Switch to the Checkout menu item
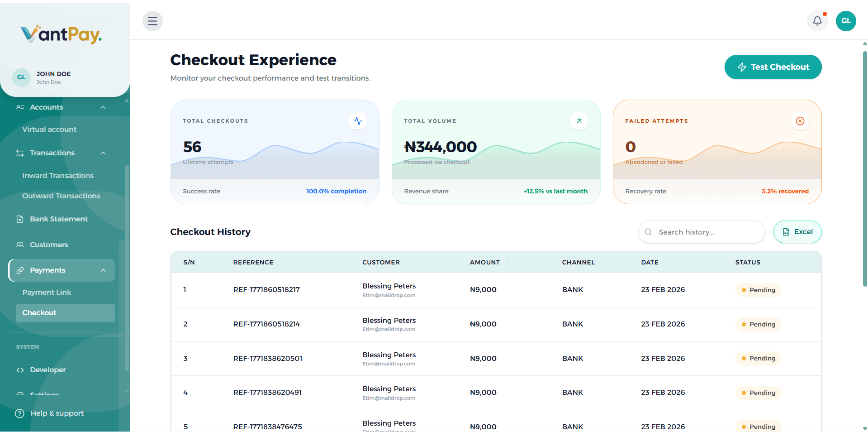 click(x=39, y=312)
